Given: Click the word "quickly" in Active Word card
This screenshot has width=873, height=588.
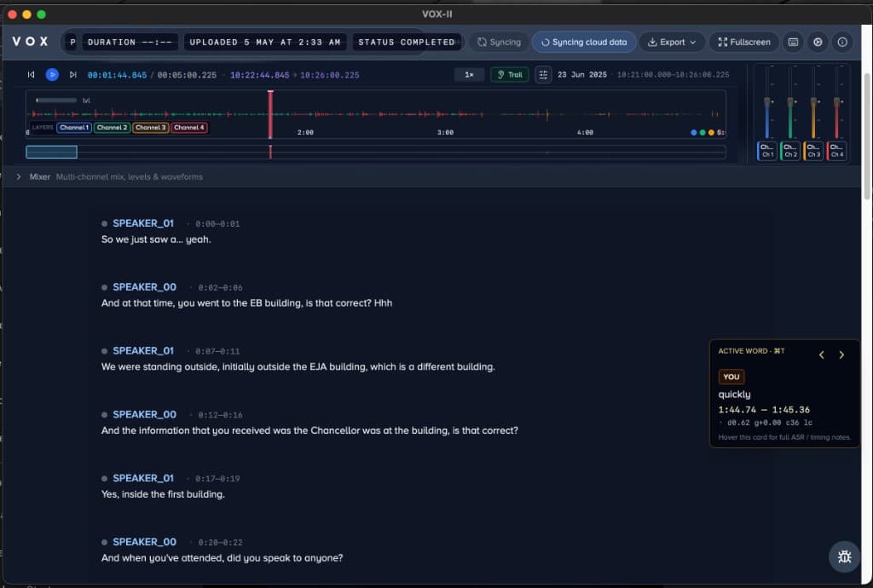Looking at the screenshot, I should pos(734,395).
